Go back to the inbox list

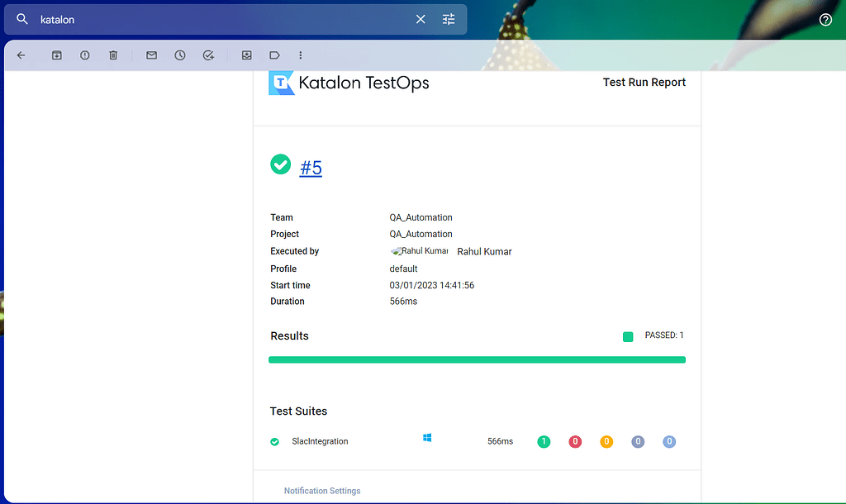(21, 55)
